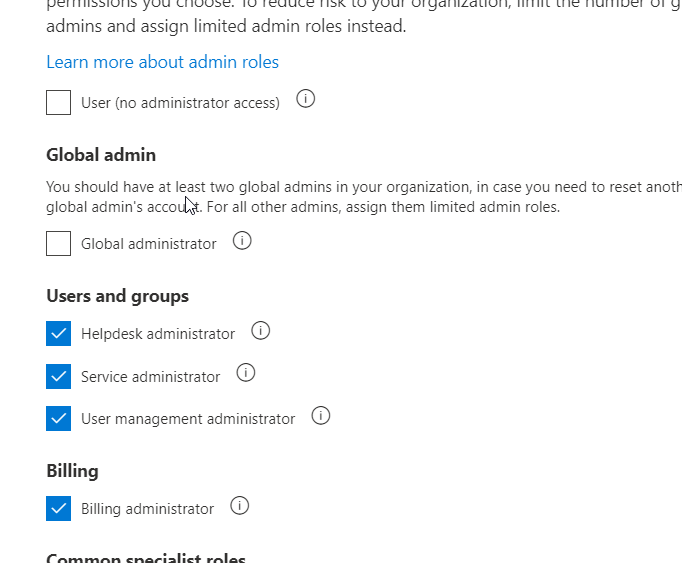Show info for Helpdesk administrator role
The width and height of the screenshot is (682, 563).
(x=261, y=330)
